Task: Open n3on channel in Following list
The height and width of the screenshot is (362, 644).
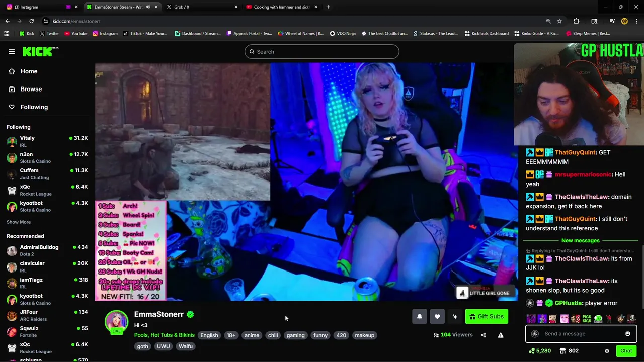Action: coord(47,158)
